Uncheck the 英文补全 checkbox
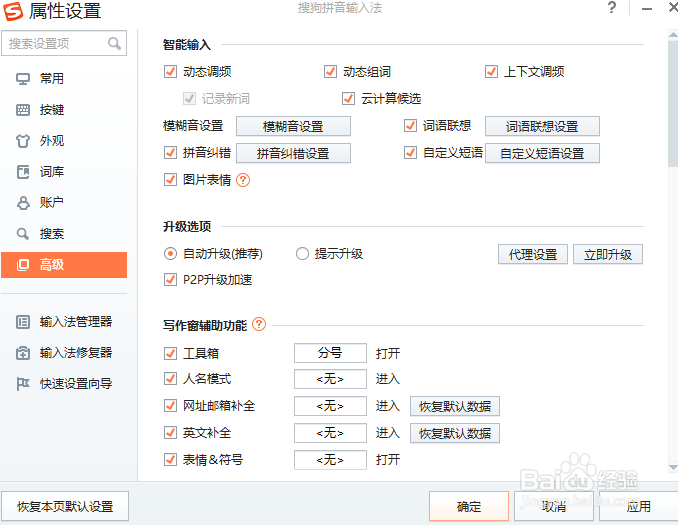Screen dimensions: 678x525 (170, 433)
